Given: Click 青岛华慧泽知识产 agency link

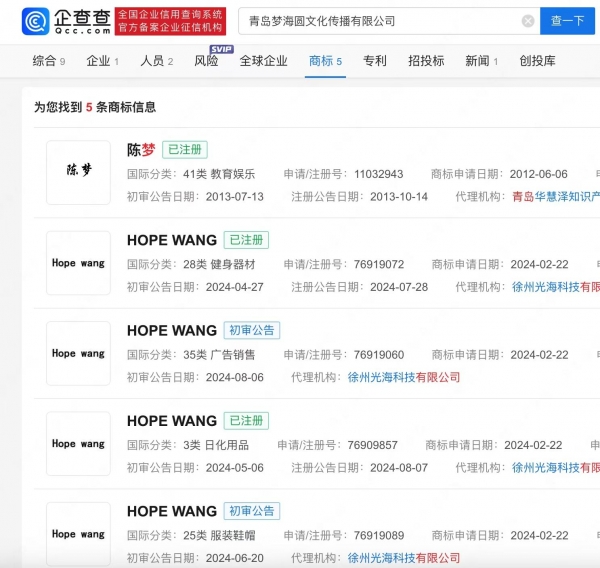Looking at the screenshot, I should click(x=555, y=197).
